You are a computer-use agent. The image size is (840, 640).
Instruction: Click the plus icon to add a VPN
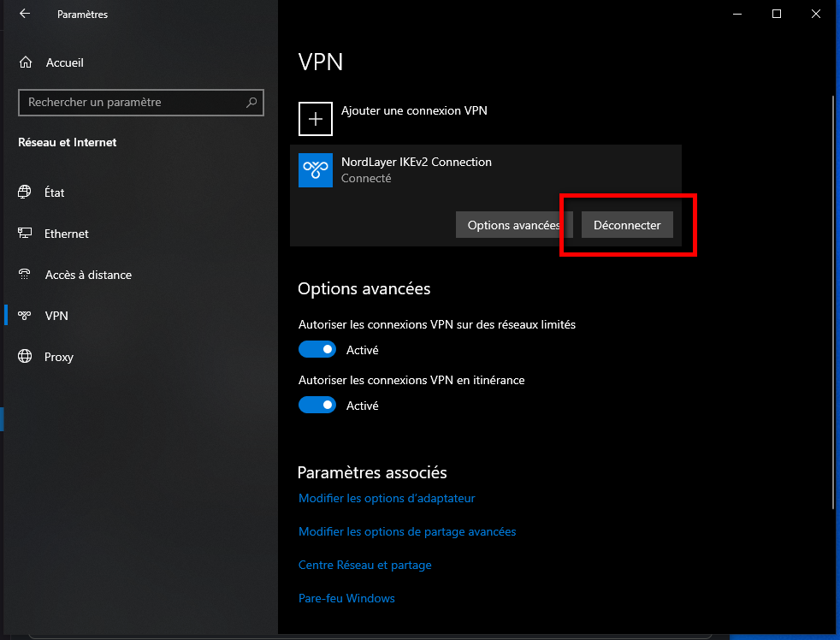[x=315, y=119]
